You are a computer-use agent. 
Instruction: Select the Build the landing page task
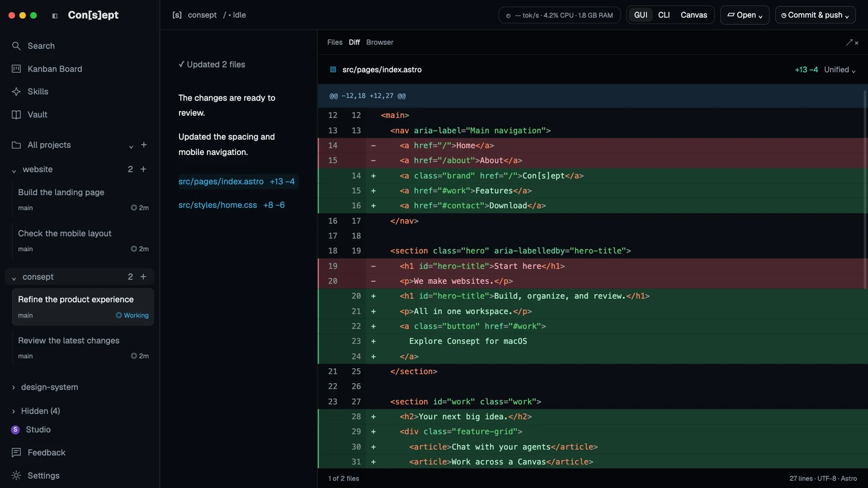point(83,199)
